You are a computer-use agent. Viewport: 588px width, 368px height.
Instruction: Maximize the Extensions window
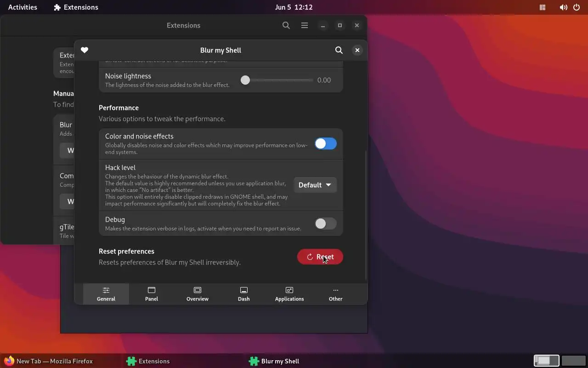coord(340,25)
